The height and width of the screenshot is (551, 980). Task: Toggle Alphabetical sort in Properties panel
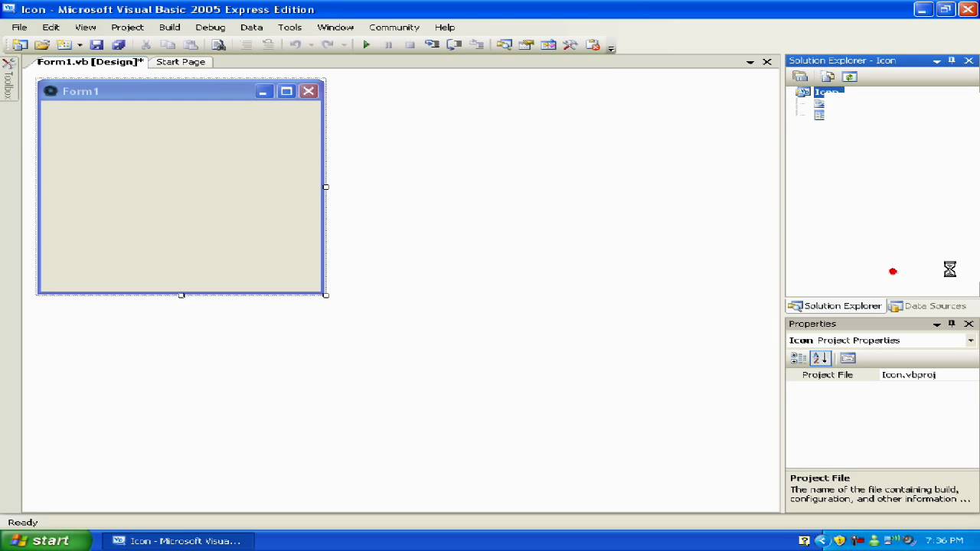pos(820,358)
